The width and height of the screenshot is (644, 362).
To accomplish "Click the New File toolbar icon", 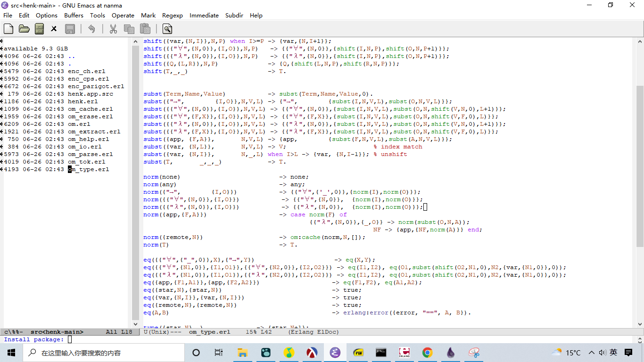I will [x=8, y=29].
